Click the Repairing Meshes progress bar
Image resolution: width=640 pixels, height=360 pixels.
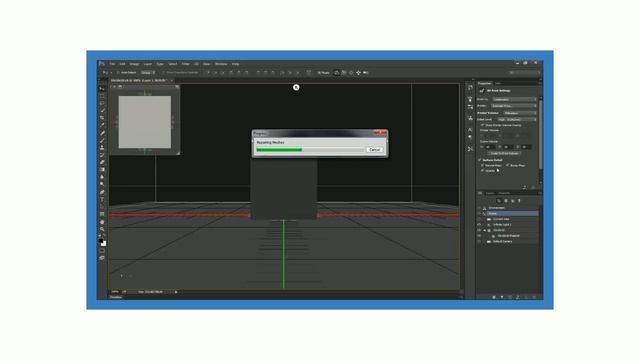(309, 150)
